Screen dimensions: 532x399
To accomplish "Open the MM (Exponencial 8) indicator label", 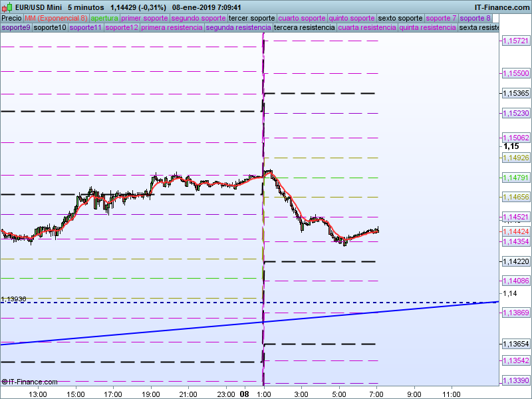I will click(56, 18).
